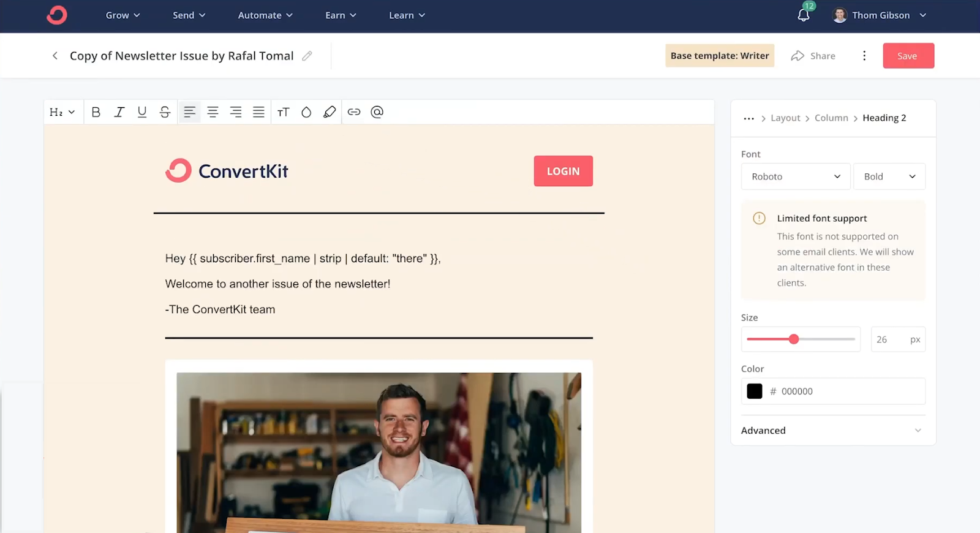
Task: Click the black color swatch
Action: point(755,391)
